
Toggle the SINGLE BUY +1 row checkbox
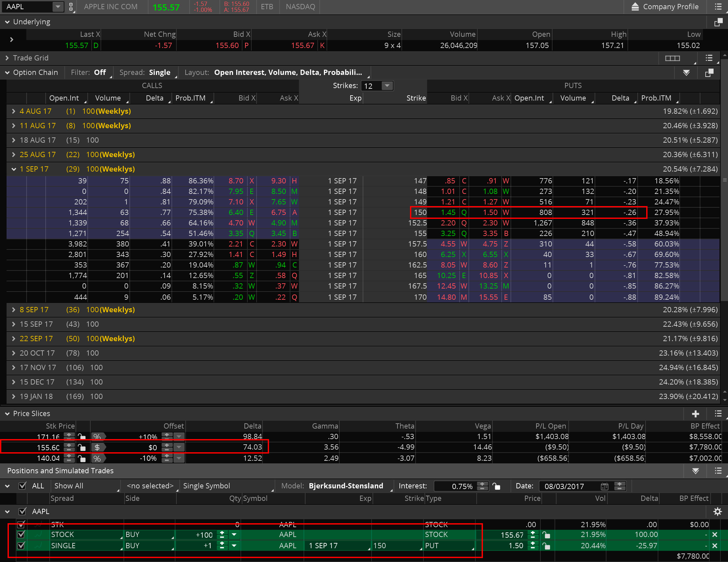21,546
